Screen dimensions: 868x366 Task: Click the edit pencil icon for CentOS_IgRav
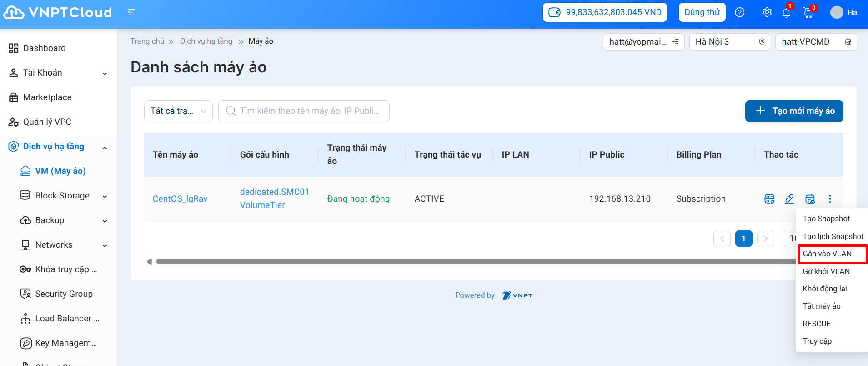[789, 199]
